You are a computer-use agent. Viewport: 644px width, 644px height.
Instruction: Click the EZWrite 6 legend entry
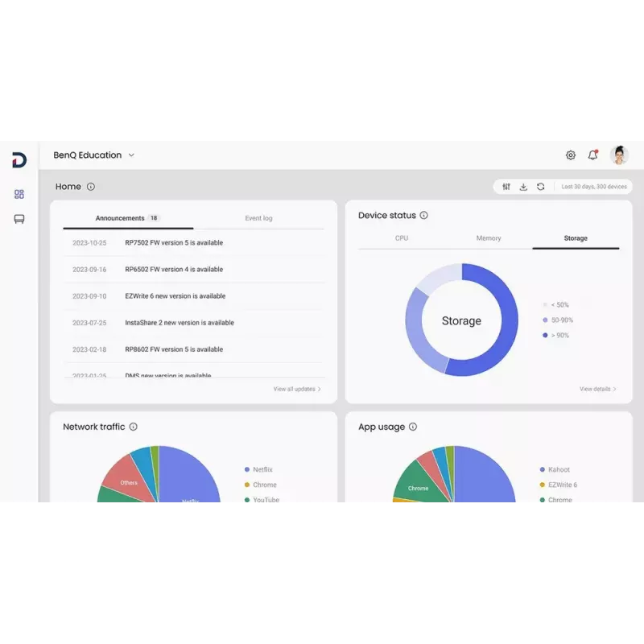tap(559, 485)
